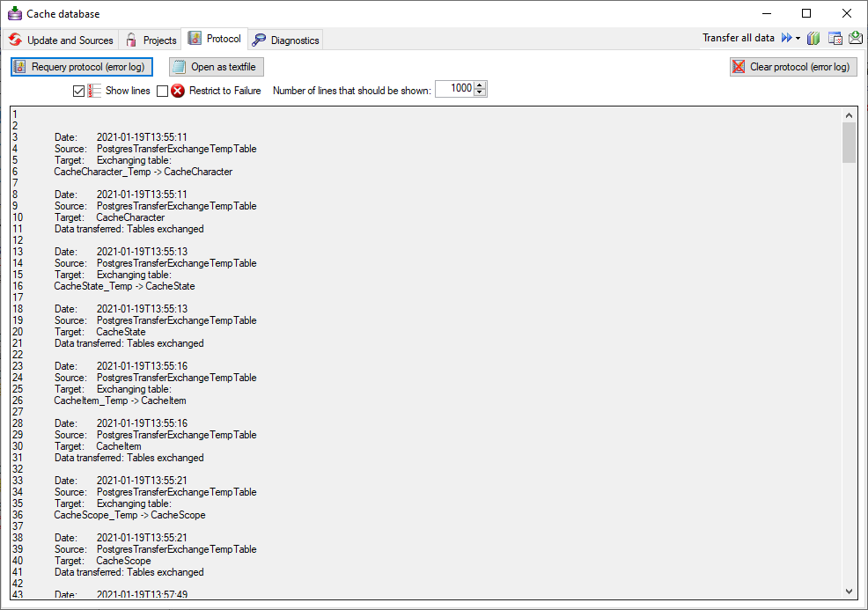The width and height of the screenshot is (868, 610).
Task: Click Clear protocol (error log) button
Action: 793,67
